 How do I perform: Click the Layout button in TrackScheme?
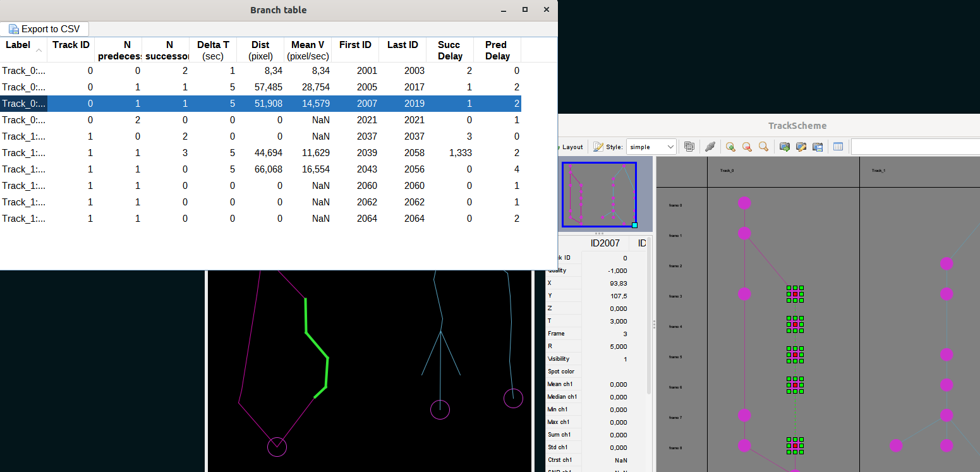click(x=570, y=147)
